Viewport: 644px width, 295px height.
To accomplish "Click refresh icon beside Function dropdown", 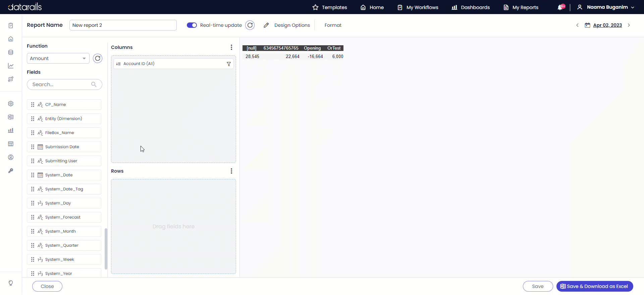I will pyautogui.click(x=98, y=58).
